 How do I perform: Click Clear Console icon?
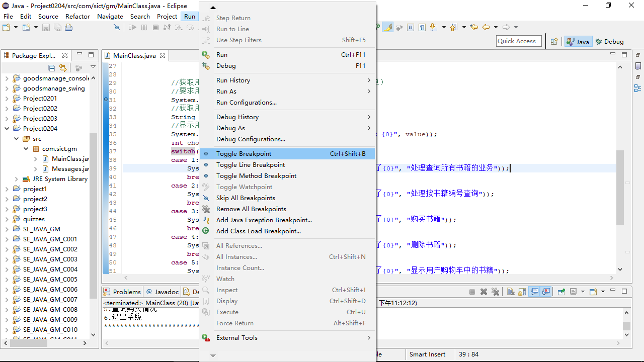[x=511, y=292]
